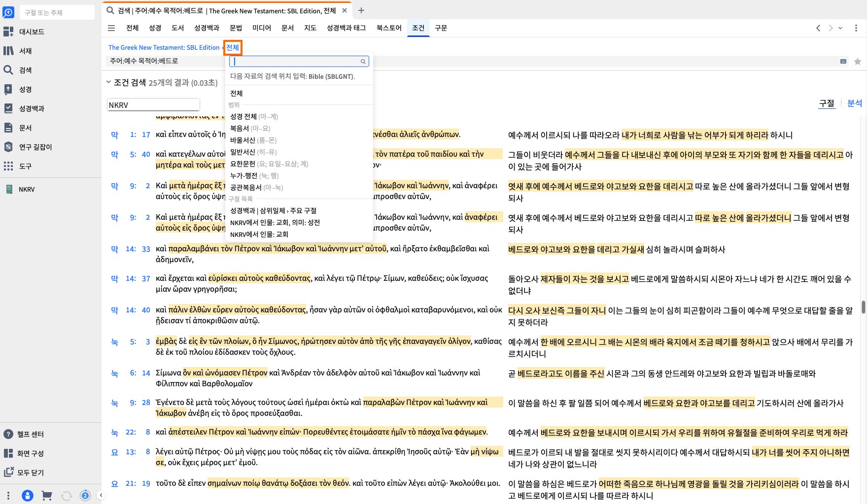Screen dimensions: 867x504
Task: Open the 연구 길잡이 guides icon
Action: [8, 147]
